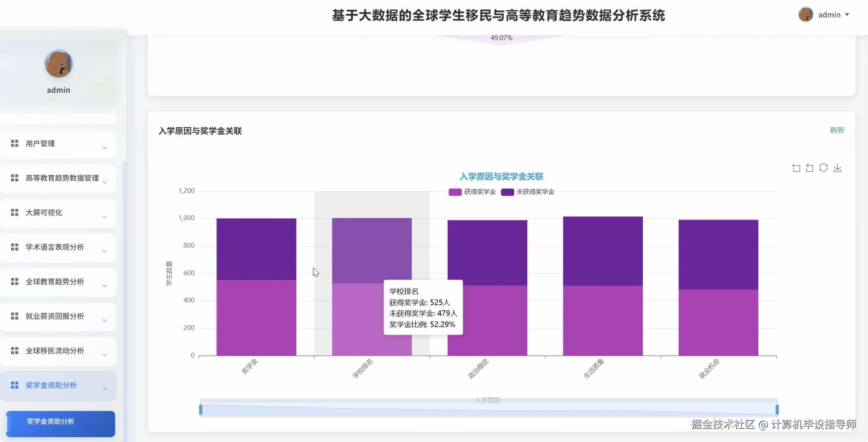The height and width of the screenshot is (442, 868).
Task: Toggle the 未获得奖学金 legend item
Action: [528, 192]
